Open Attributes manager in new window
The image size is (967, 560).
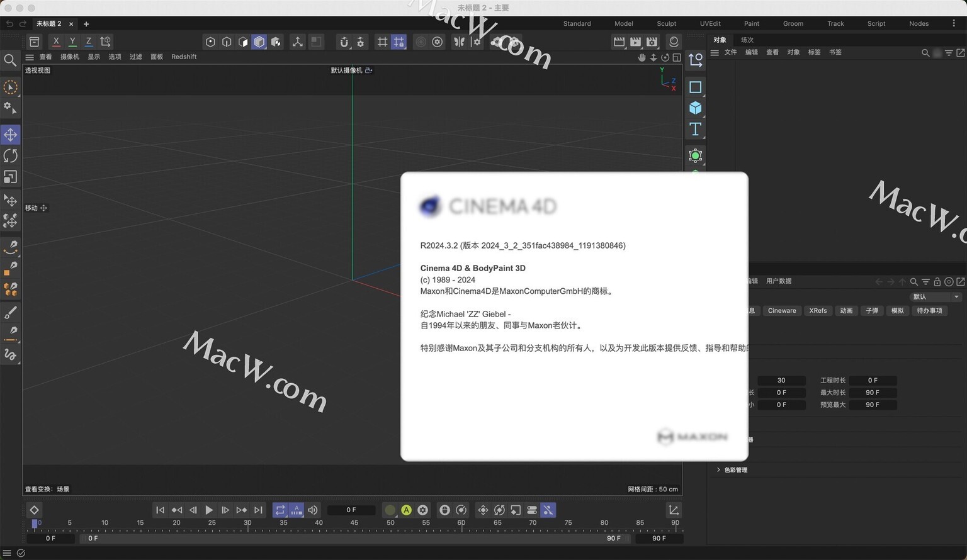click(x=961, y=282)
